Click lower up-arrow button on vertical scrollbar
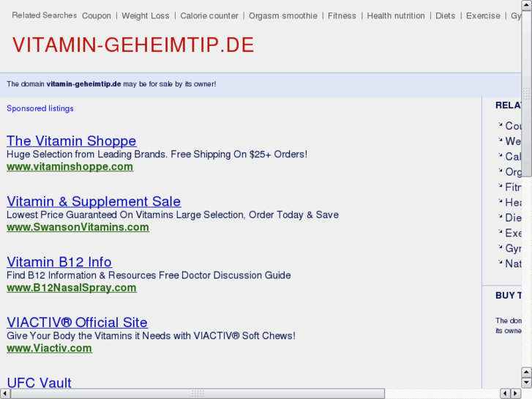 (527, 372)
